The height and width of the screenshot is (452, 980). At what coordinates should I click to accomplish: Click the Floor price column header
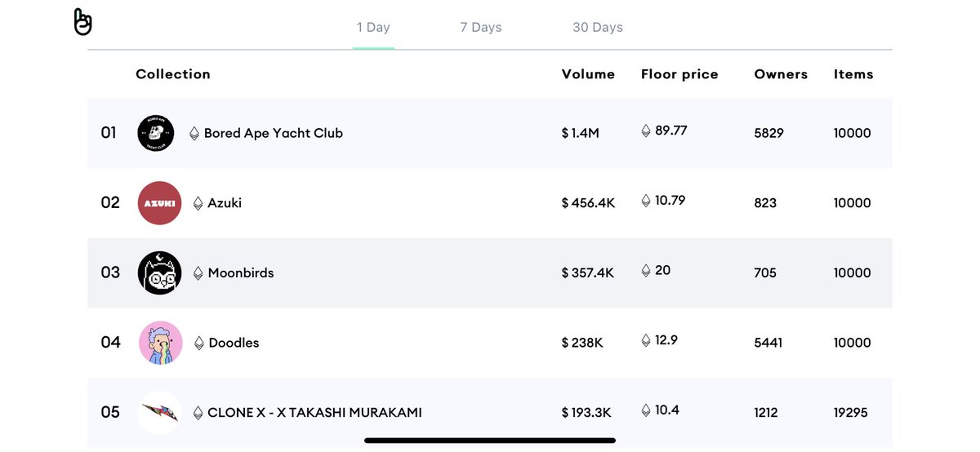click(679, 74)
